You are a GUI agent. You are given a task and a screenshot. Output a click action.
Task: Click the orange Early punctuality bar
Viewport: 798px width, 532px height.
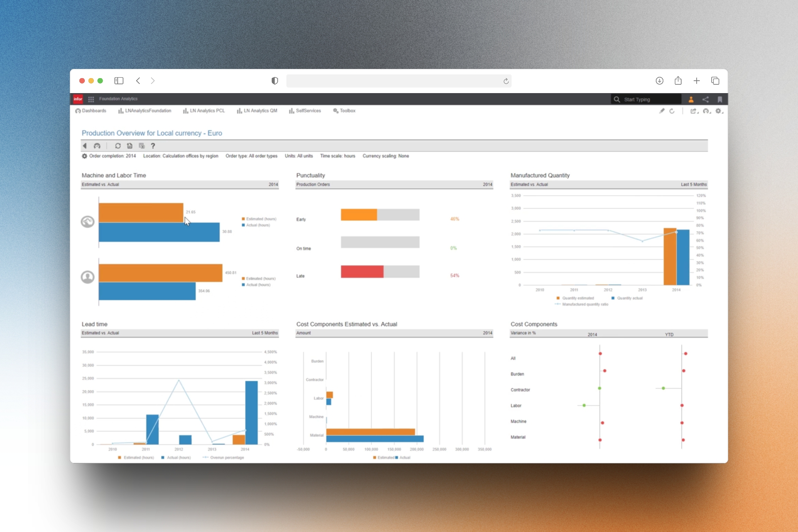coord(359,214)
